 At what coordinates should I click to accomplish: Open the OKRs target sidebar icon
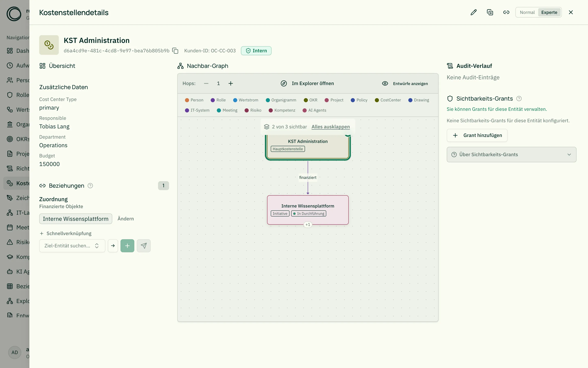[10, 139]
